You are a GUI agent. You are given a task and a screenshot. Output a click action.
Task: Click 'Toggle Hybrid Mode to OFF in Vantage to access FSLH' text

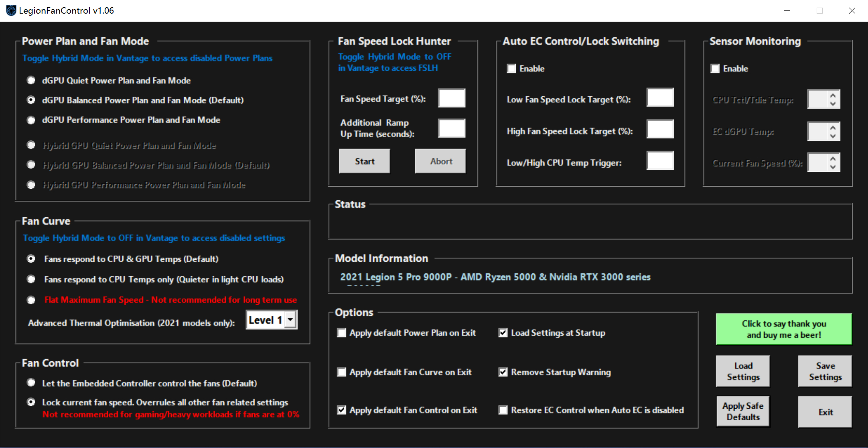[395, 62]
